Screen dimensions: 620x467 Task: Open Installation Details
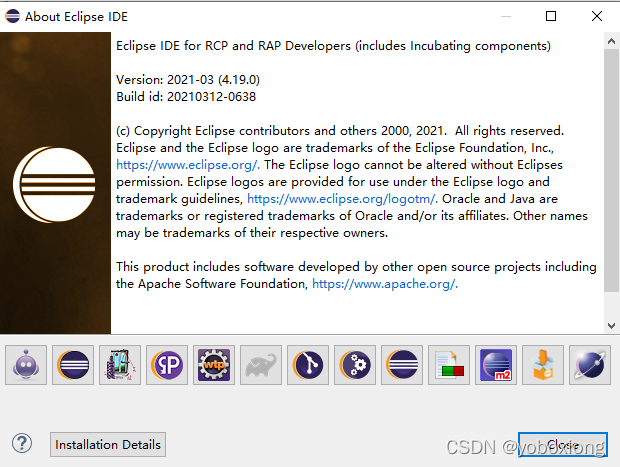click(108, 444)
